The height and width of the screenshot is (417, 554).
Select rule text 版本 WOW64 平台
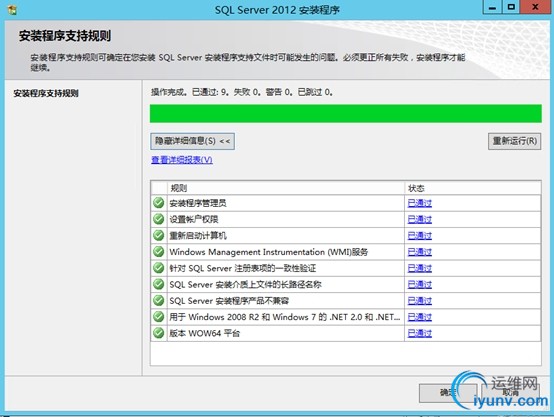[x=205, y=333]
